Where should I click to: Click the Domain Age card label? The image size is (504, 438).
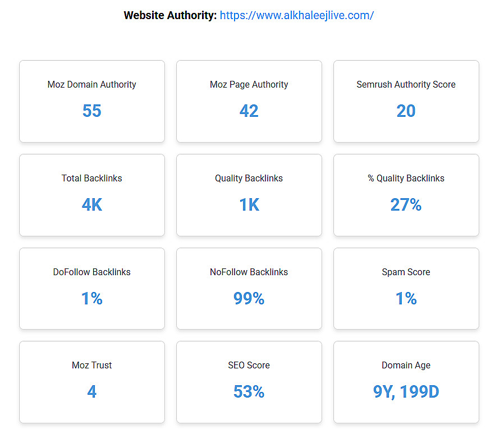[406, 366]
